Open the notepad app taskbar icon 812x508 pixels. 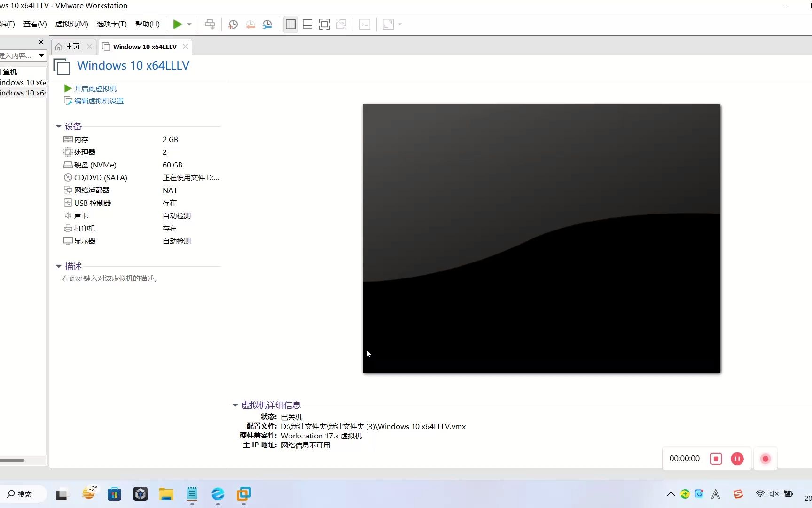pyautogui.click(x=192, y=494)
